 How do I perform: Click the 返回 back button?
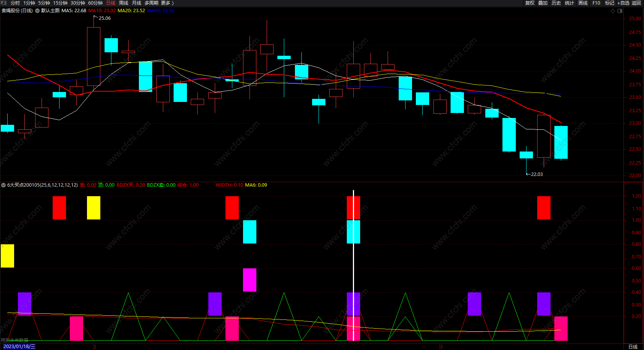636,3
